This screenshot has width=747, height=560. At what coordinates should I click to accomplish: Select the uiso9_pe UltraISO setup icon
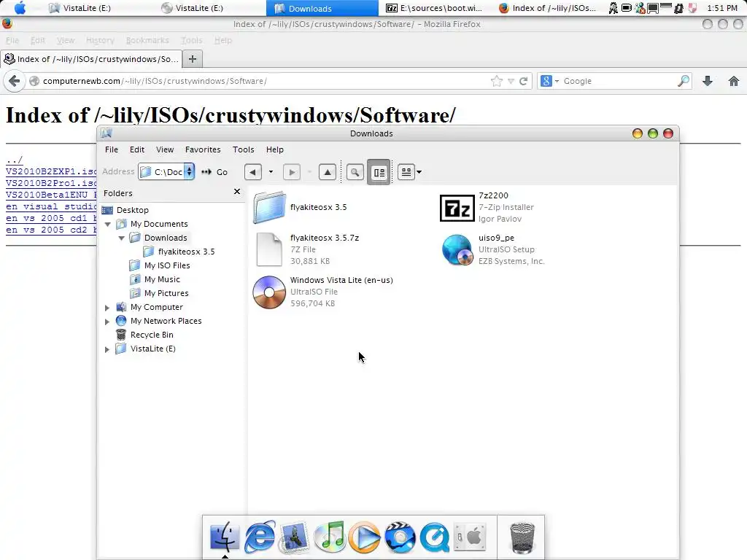457,249
